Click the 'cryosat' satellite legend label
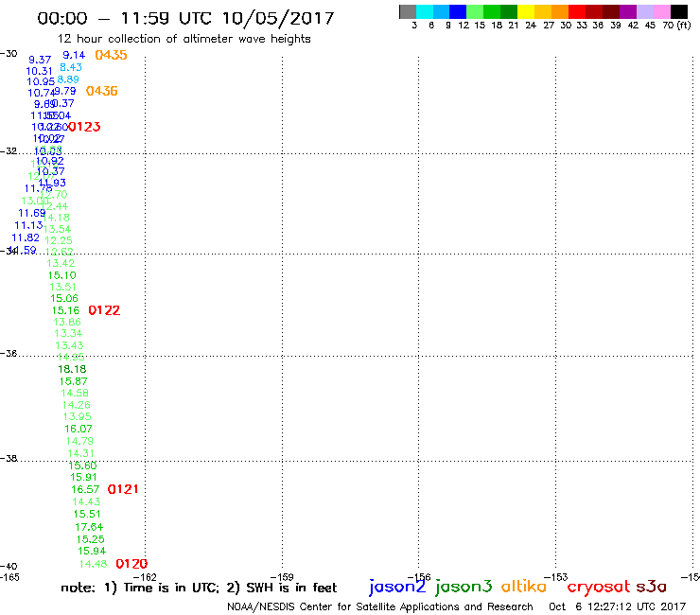Image resolution: width=700 pixels, height=615 pixels. (599, 588)
